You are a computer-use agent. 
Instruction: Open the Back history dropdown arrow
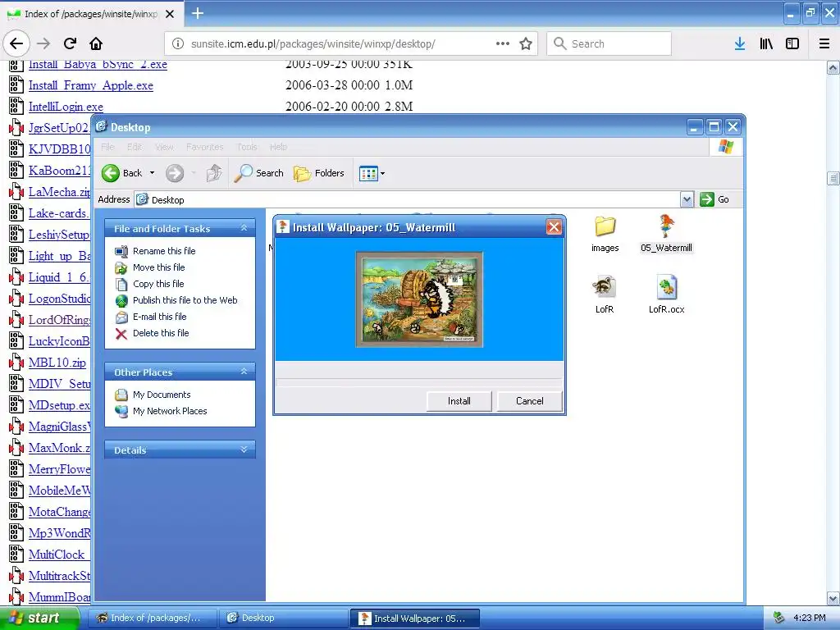152,173
